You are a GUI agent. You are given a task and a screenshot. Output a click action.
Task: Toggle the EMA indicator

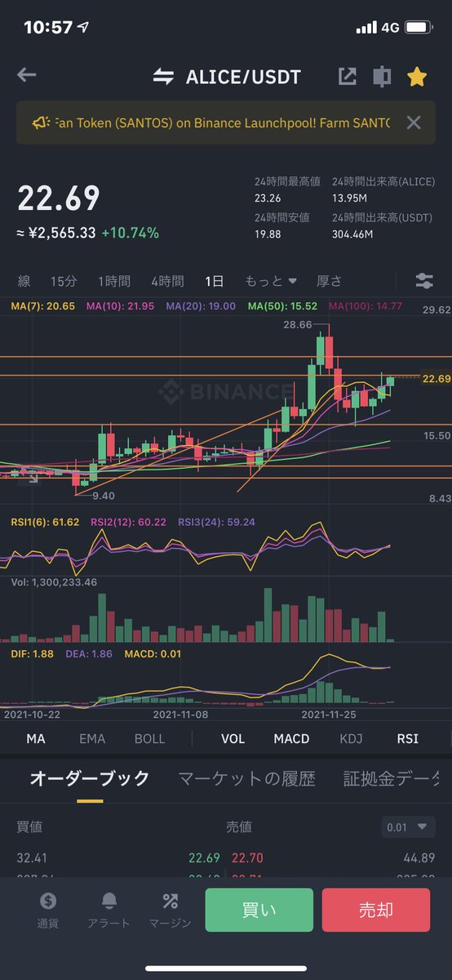point(92,738)
